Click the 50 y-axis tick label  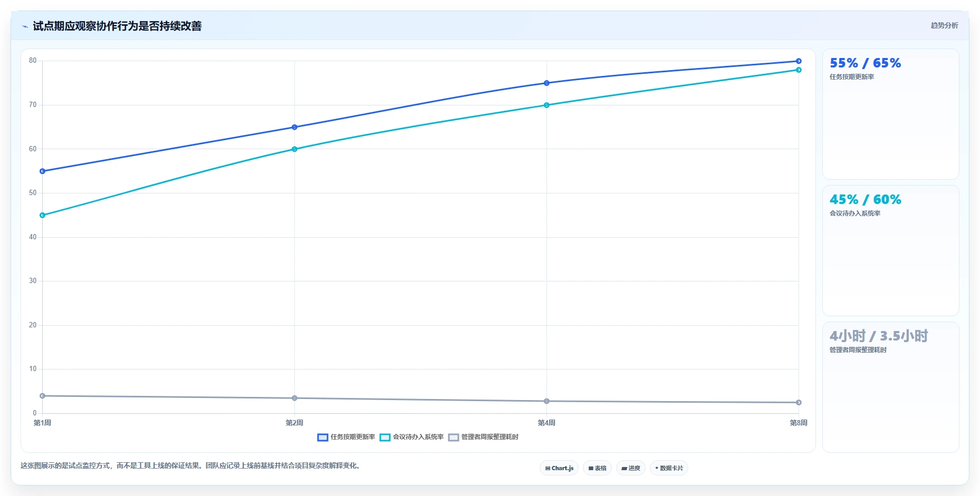[33, 193]
